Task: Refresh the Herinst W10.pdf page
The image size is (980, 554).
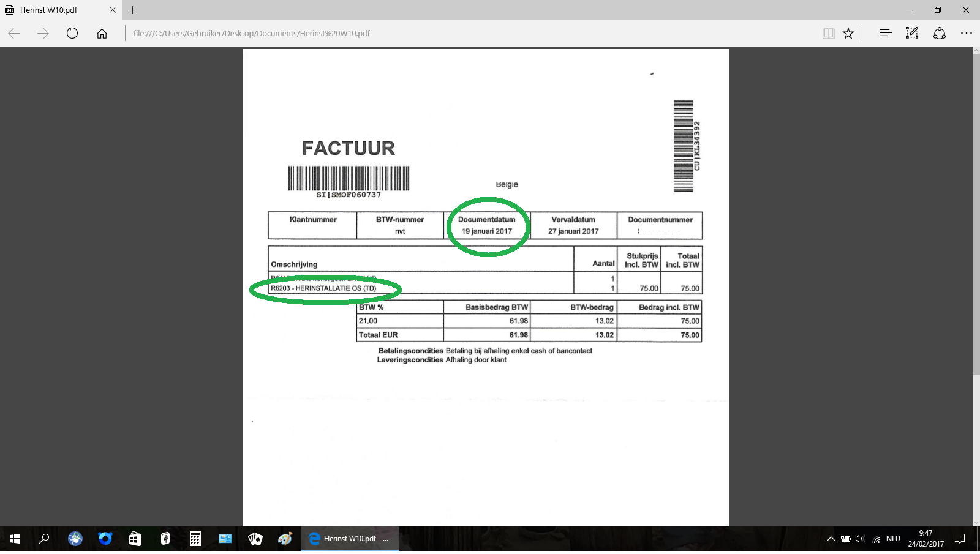Action: click(x=72, y=34)
